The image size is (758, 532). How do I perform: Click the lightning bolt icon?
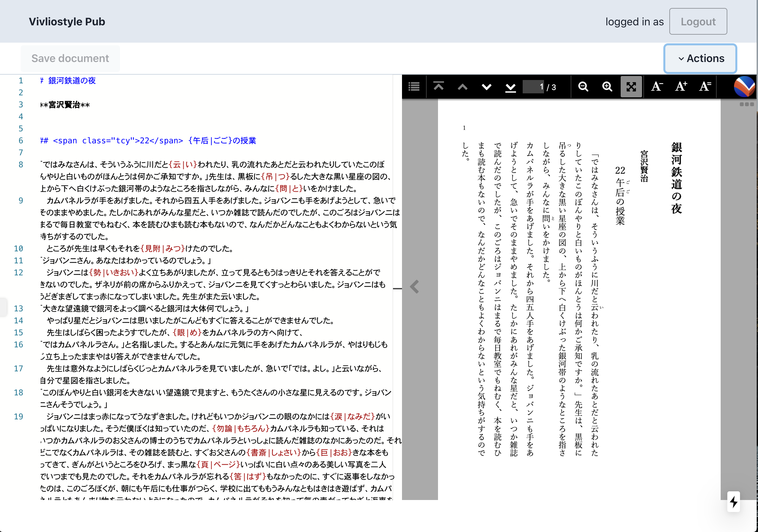734,502
